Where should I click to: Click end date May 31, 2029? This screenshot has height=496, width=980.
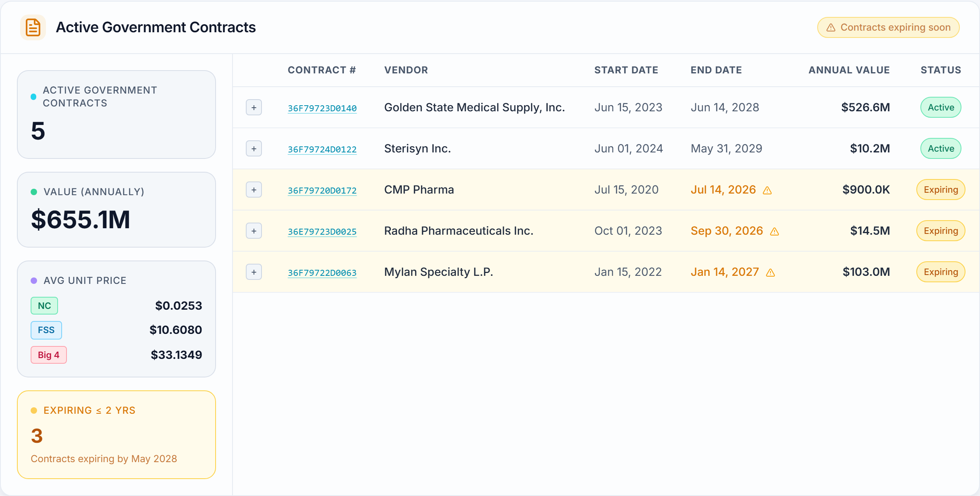pyautogui.click(x=727, y=148)
